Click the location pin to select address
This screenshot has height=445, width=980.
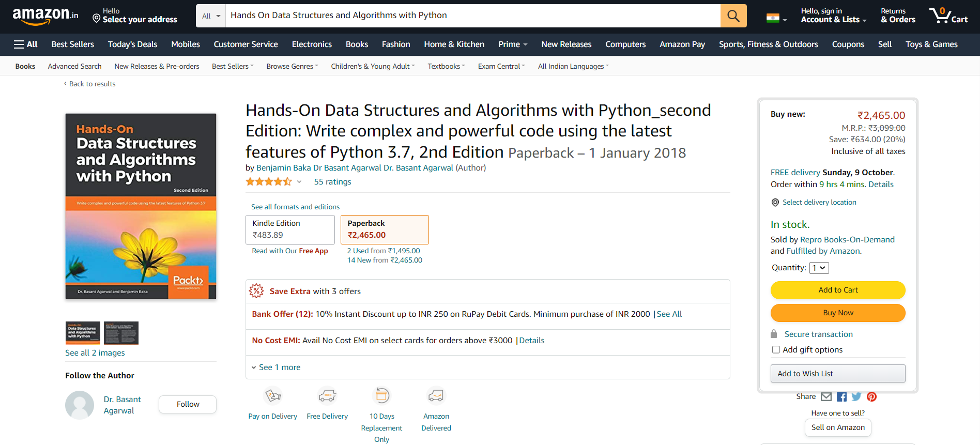[x=96, y=19]
